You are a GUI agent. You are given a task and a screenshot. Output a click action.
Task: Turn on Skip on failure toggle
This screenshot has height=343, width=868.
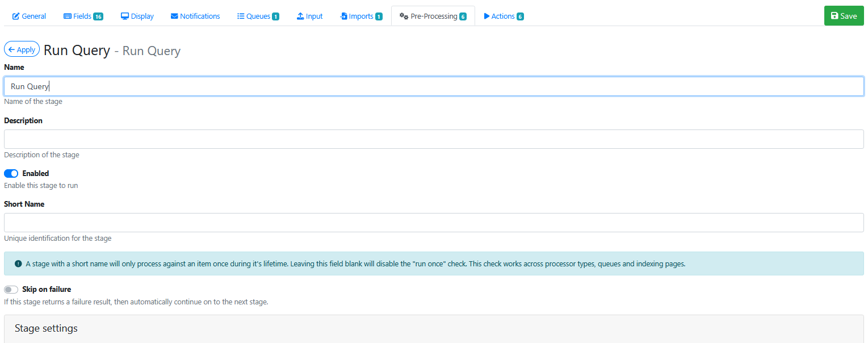click(x=11, y=290)
